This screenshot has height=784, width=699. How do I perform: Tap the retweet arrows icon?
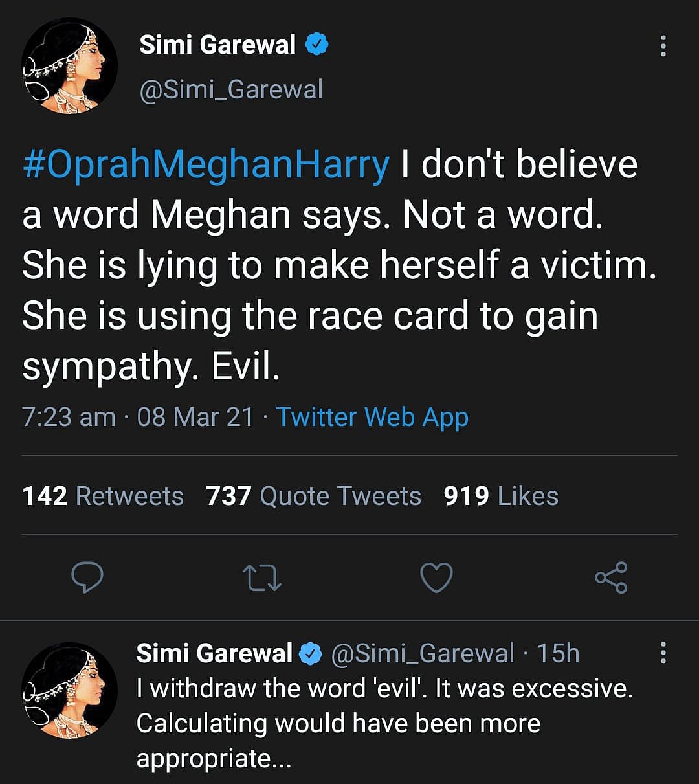[x=261, y=577]
